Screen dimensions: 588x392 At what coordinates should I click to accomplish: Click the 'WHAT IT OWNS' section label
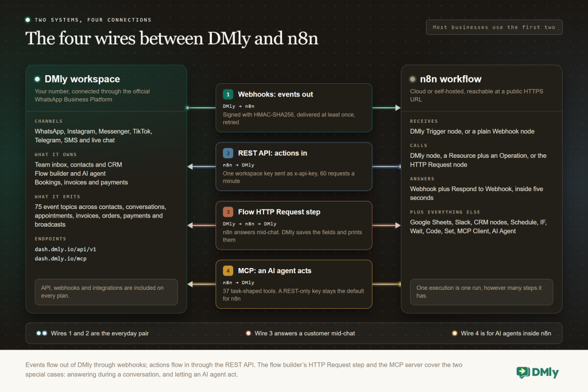[x=56, y=154]
